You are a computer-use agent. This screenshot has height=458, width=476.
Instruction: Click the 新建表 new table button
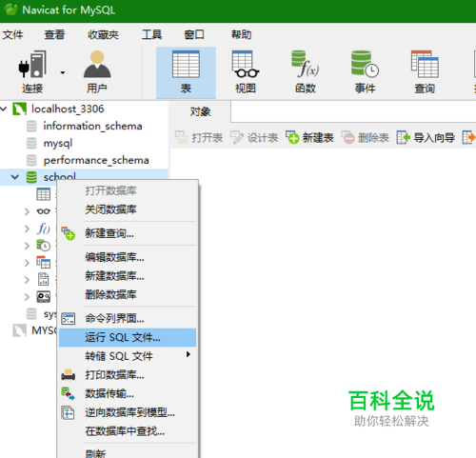[309, 138]
